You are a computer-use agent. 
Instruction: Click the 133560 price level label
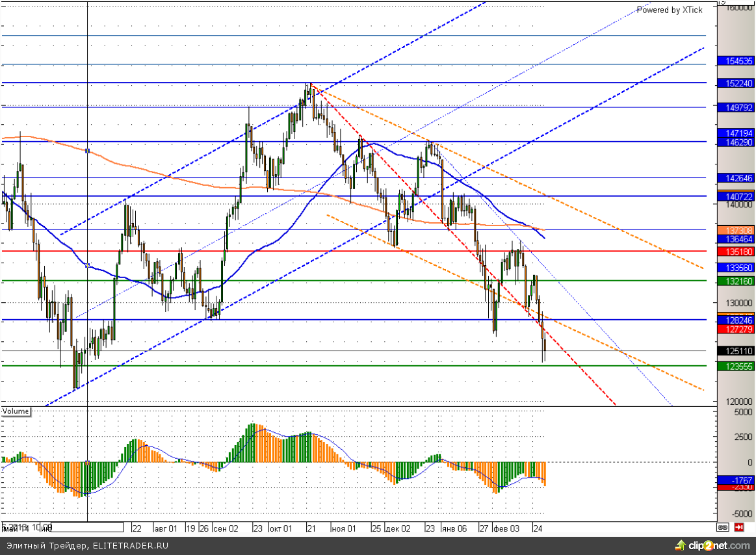pyautogui.click(x=736, y=268)
